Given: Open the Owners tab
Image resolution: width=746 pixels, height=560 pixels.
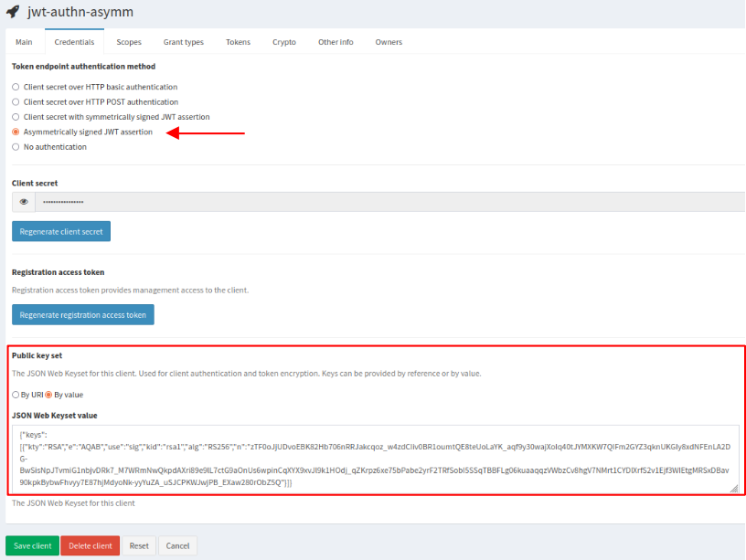Looking at the screenshot, I should point(389,42).
